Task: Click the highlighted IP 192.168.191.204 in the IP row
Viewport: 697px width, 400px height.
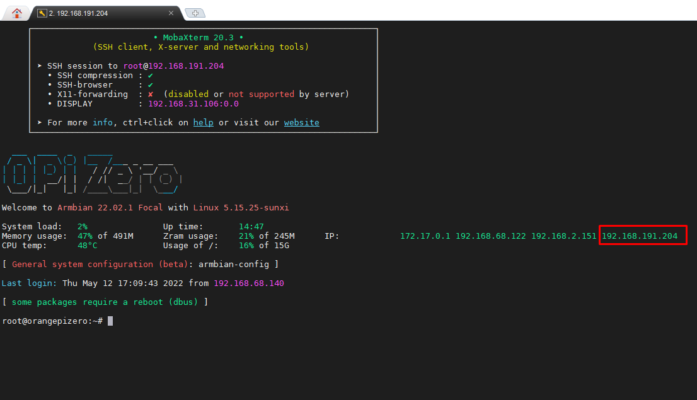Action: [640, 236]
